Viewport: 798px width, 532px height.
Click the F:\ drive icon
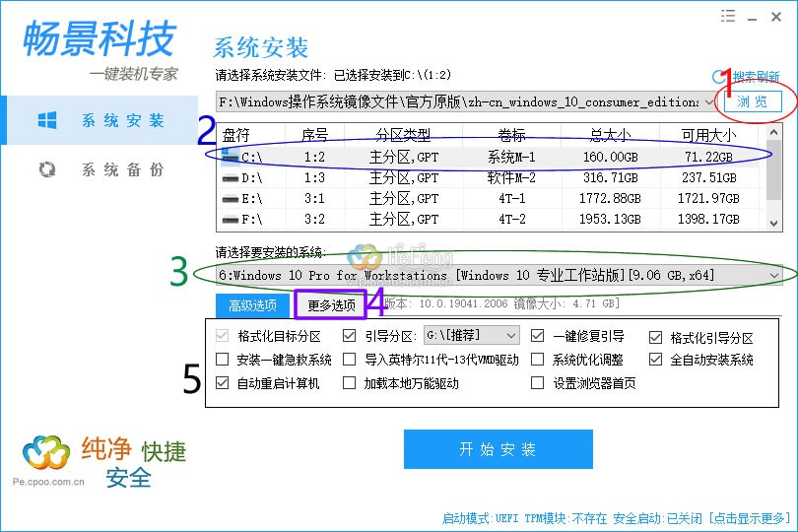pos(231,220)
